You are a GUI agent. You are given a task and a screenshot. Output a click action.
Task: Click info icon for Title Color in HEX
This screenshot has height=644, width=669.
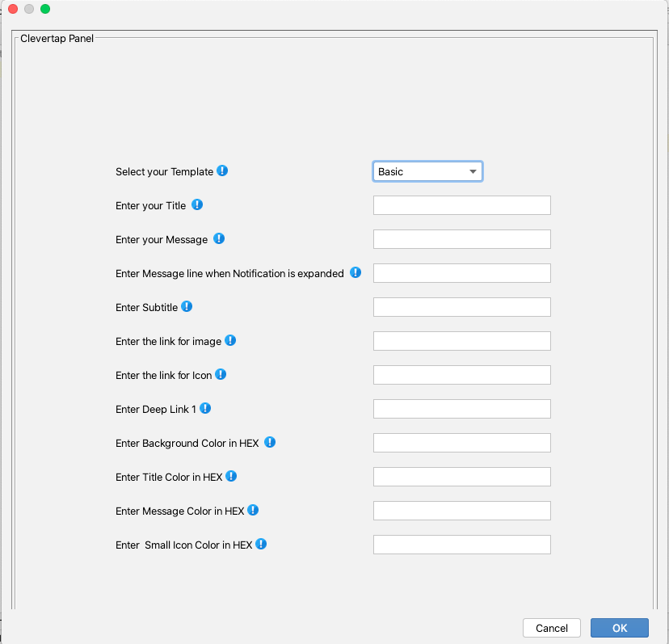[x=231, y=476]
